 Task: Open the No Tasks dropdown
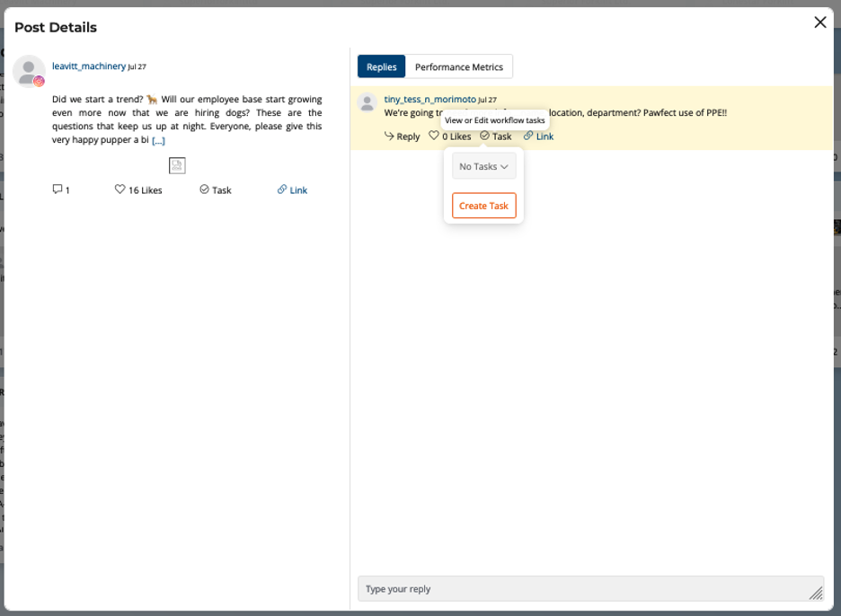point(483,166)
